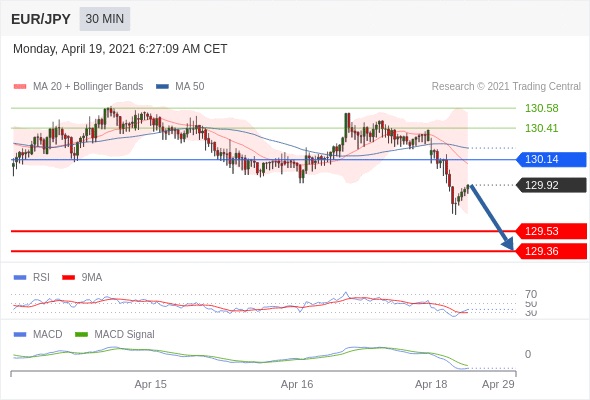This screenshot has height=400, width=590.
Task: Click the EUR/JPY pair title
Action: click(41, 19)
